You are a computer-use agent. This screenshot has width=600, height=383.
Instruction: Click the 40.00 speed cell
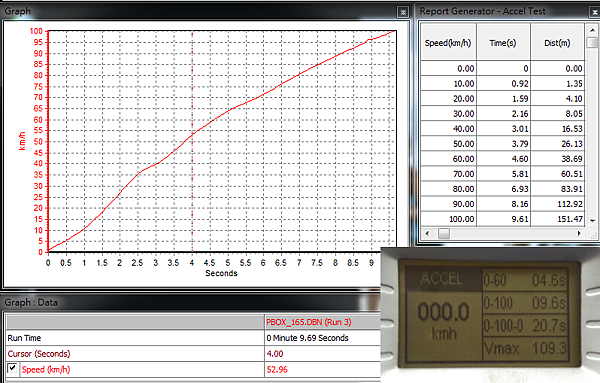tap(448, 129)
